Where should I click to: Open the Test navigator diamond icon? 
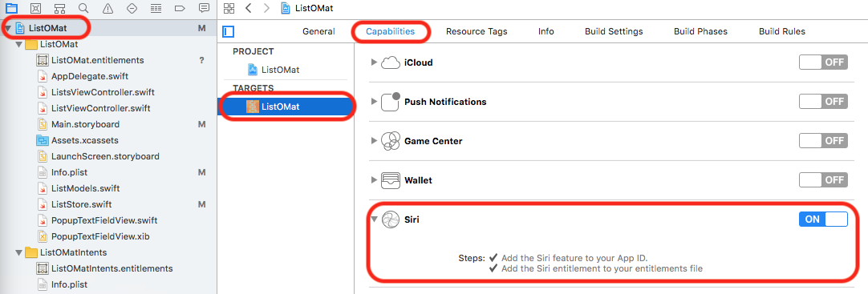(132, 8)
